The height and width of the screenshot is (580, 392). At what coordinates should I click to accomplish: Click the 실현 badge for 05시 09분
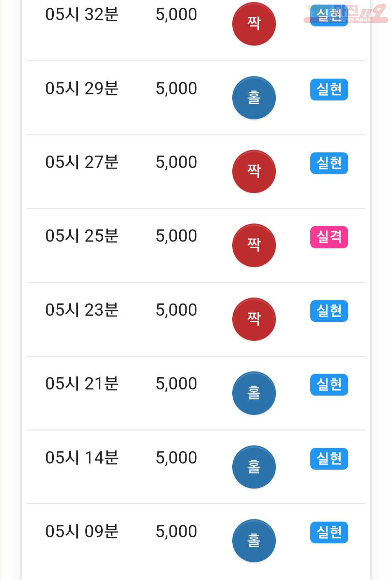pyautogui.click(x=329, y=532)
